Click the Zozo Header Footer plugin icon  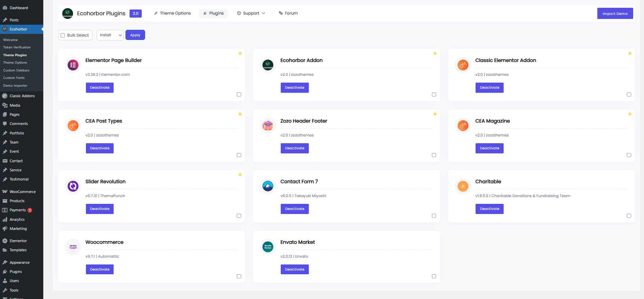tap(268, 125)
